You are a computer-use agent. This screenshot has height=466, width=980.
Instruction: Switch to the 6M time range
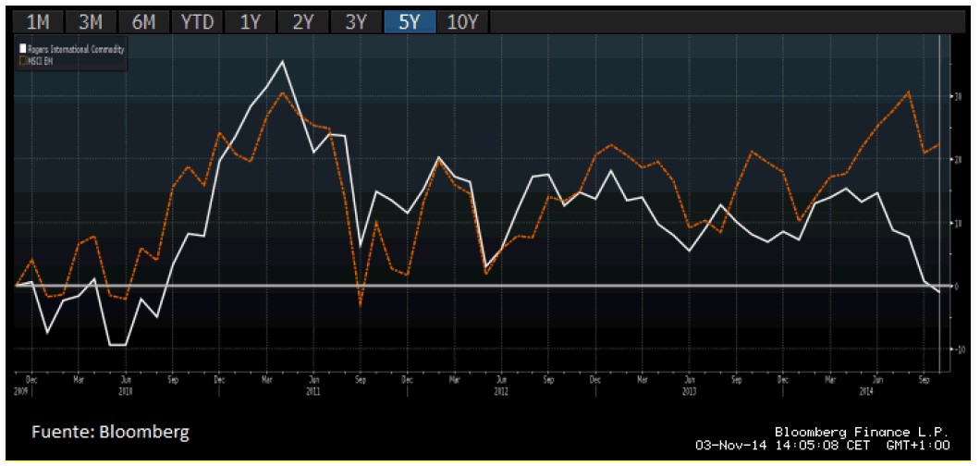[143, 22]
